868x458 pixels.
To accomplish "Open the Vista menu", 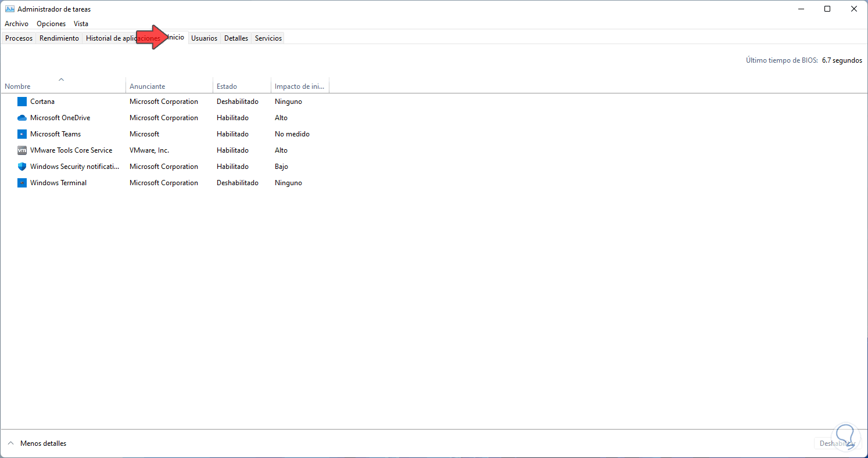I will [x=81, y=24].
